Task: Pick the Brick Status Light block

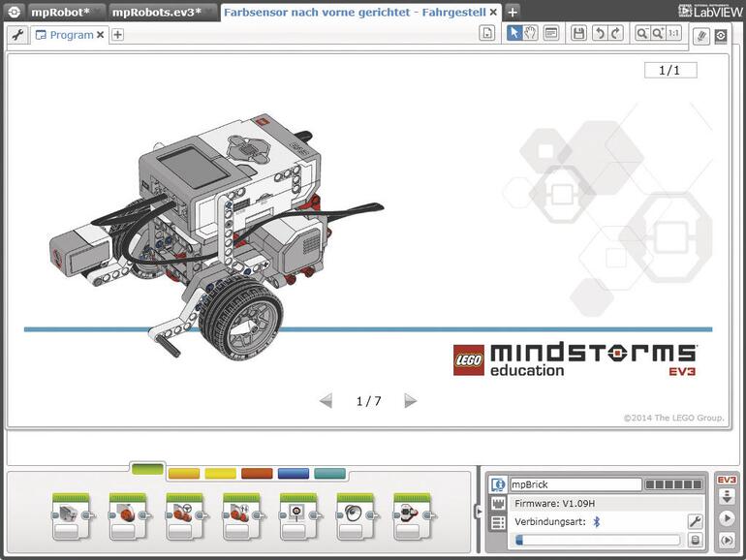Action: [x=413, y=515]
